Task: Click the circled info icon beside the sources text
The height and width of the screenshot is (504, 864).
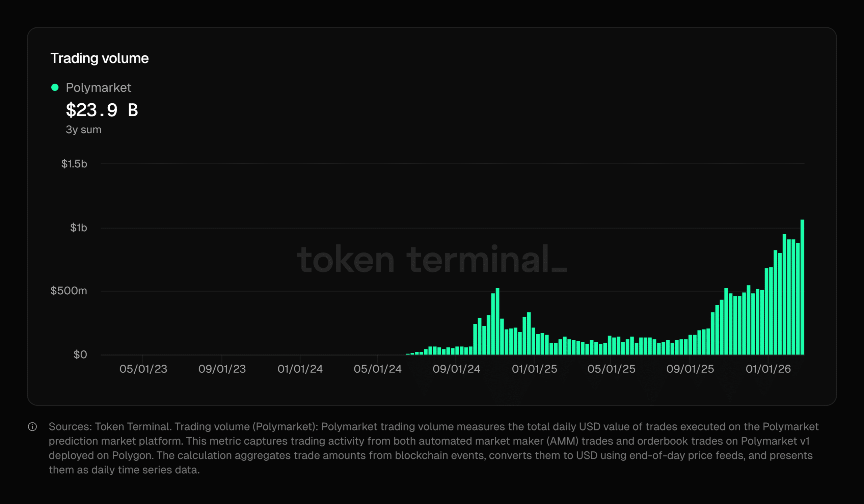Action: pos(33,427)
